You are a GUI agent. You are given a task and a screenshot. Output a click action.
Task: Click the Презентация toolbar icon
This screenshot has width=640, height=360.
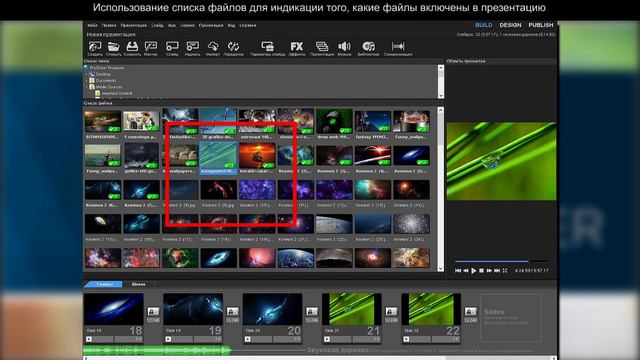tap(322, 48)
